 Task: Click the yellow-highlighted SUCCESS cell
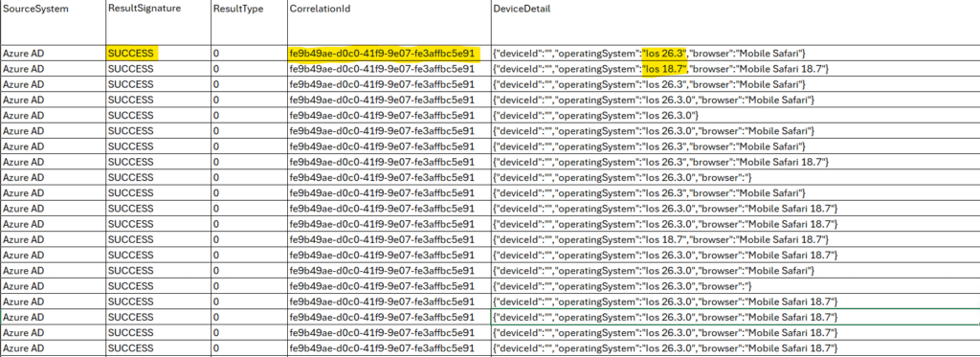pos(158,54)
